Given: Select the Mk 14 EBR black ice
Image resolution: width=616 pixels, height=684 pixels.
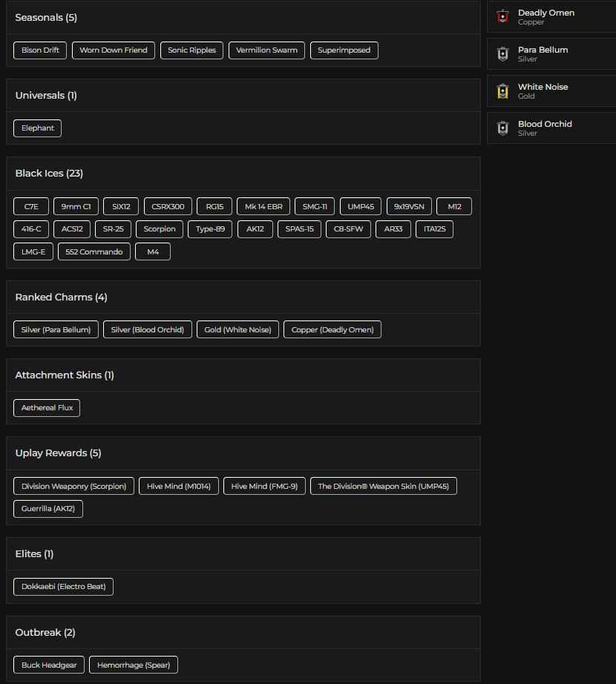Looking at the screenshot, I should point(263,206).
